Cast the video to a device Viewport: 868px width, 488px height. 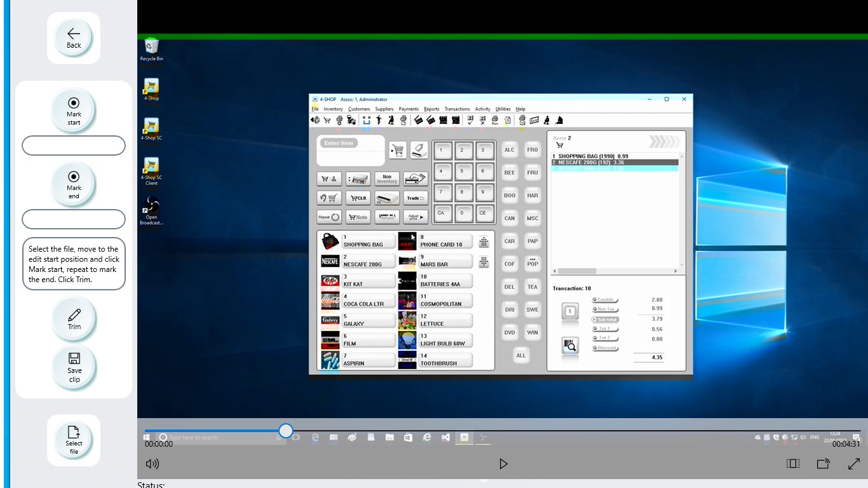[x=824, y=464]
